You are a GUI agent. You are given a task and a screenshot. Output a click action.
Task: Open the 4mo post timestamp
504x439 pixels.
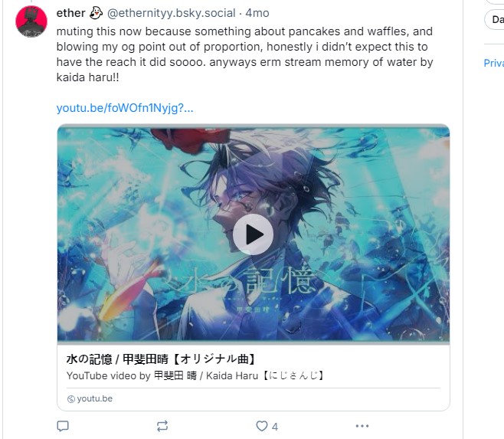tap(257, 13)
